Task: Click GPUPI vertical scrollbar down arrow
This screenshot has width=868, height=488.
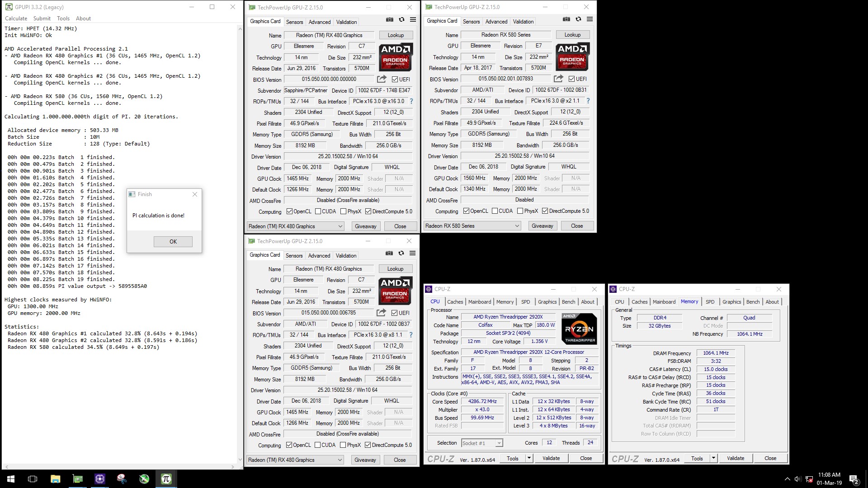Action: (240, 460)
